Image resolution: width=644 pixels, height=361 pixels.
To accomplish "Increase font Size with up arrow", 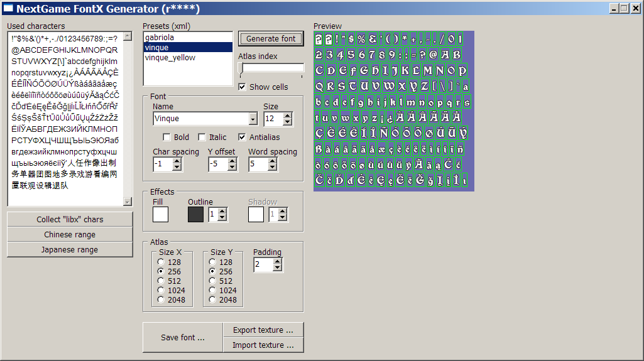I will click(288, 116).
